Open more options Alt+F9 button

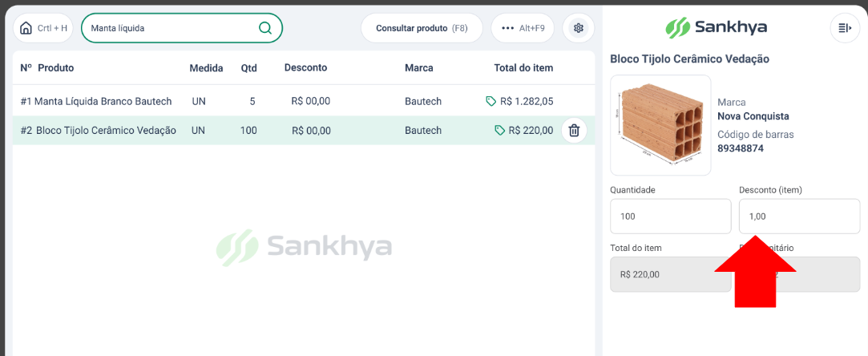(x=522, y=28)
